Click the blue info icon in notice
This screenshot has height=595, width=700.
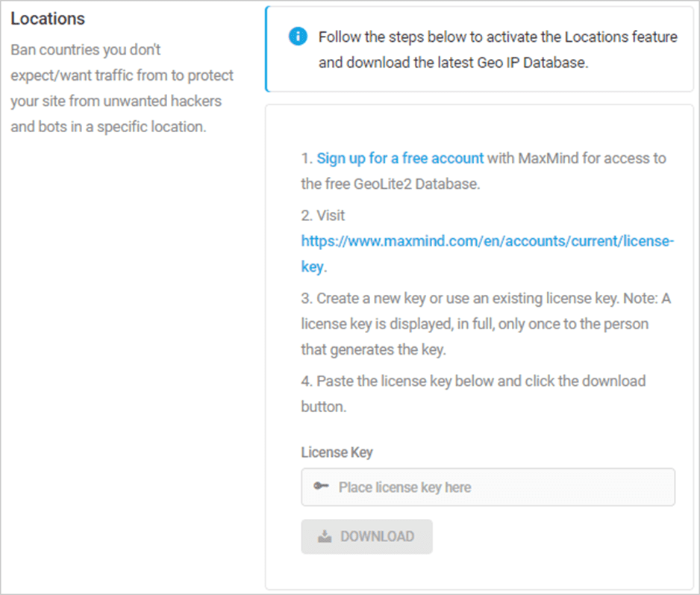pyautogui.click(x=298, y=36)
